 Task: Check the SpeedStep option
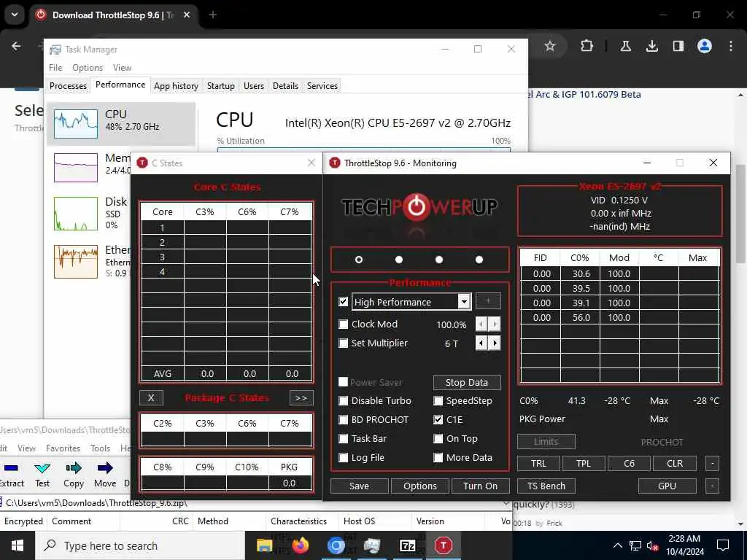[438, 401]
